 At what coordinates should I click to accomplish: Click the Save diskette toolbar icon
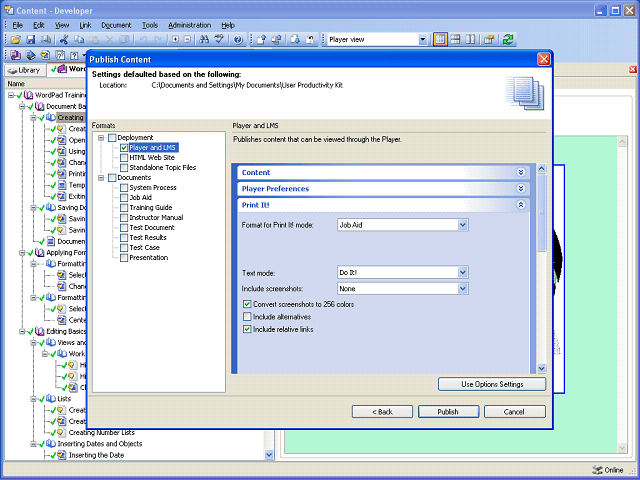point(31,40)
